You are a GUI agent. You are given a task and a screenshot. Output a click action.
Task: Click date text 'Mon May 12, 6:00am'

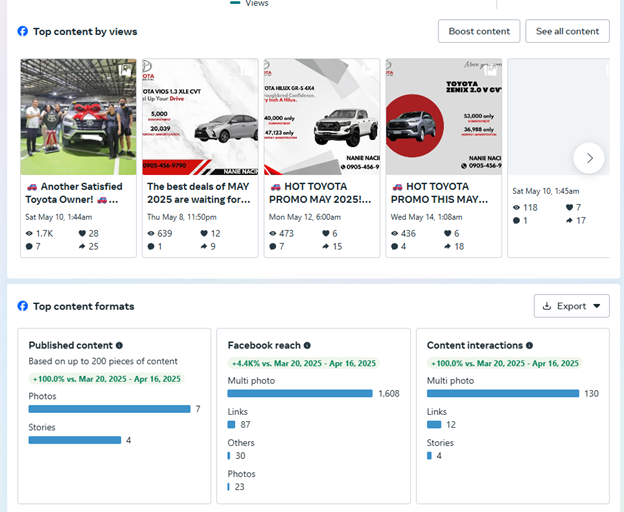(x=305, y=217)
